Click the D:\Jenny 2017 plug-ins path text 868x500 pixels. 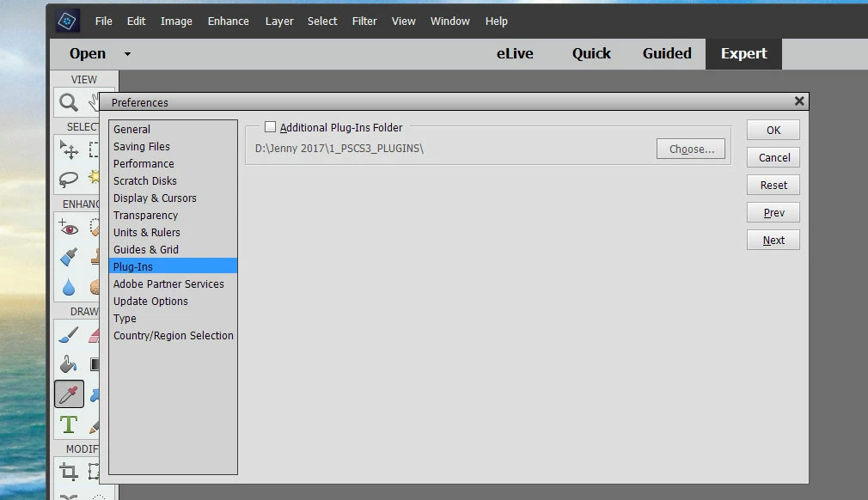click(339, 149)
